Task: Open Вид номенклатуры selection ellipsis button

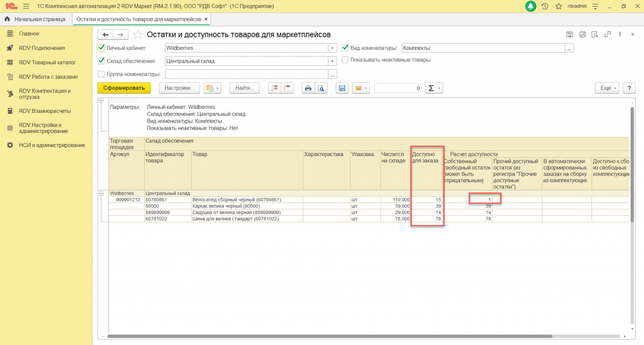Action: 570,48
